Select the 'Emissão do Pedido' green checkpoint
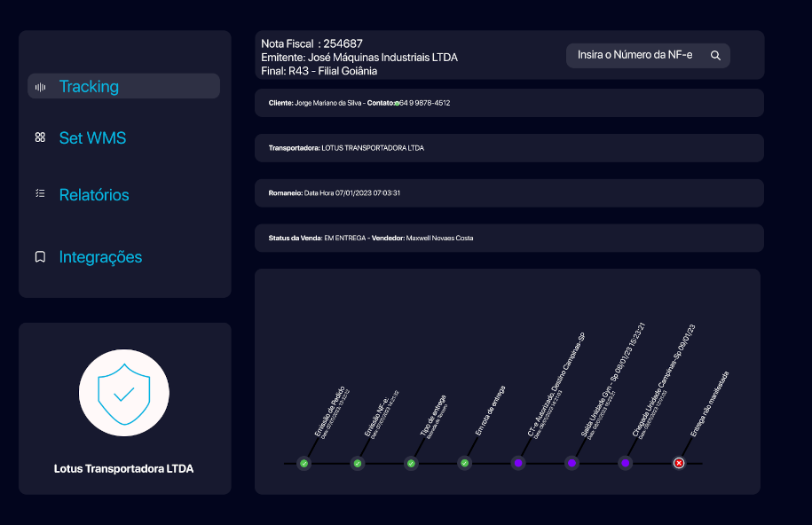Image resolution: width=812 pixels, height=525 pixels. tap(304, 463)
